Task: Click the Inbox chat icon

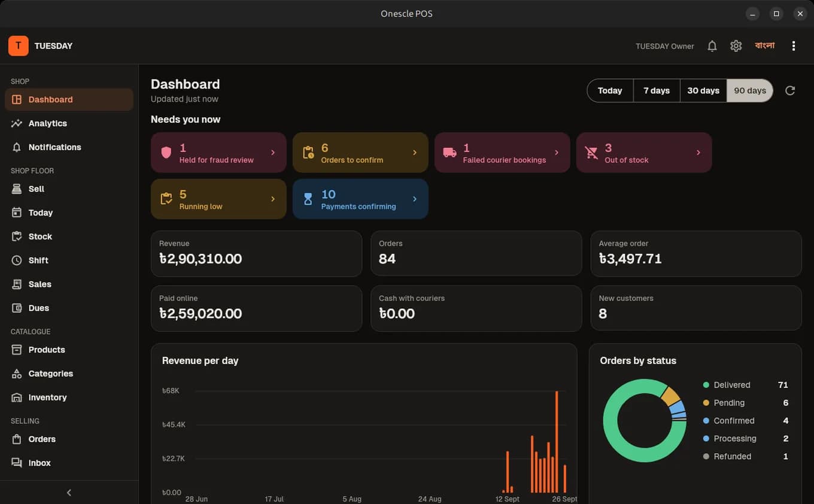Action: click(17, 463)
